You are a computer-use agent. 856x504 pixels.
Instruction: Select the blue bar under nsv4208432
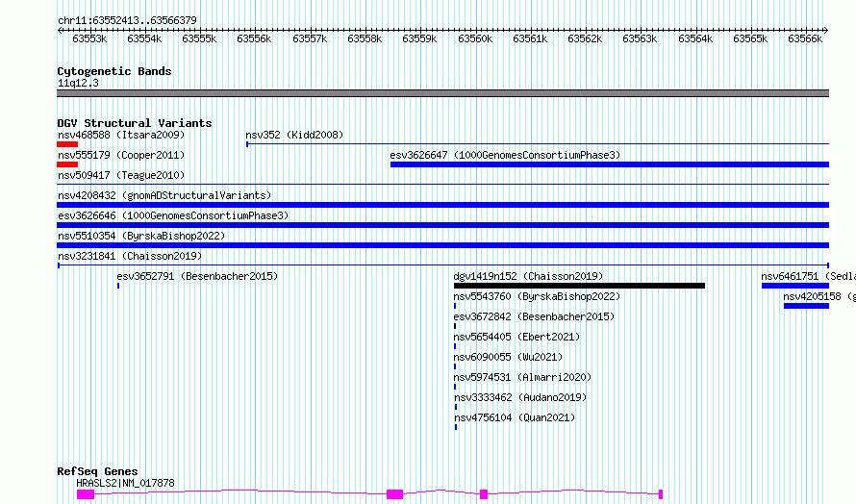[442, 205]
